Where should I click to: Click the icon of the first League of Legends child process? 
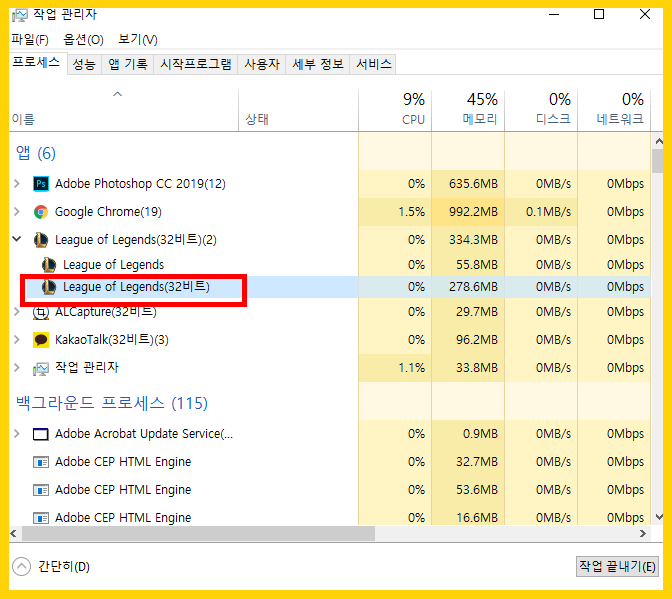49,265
